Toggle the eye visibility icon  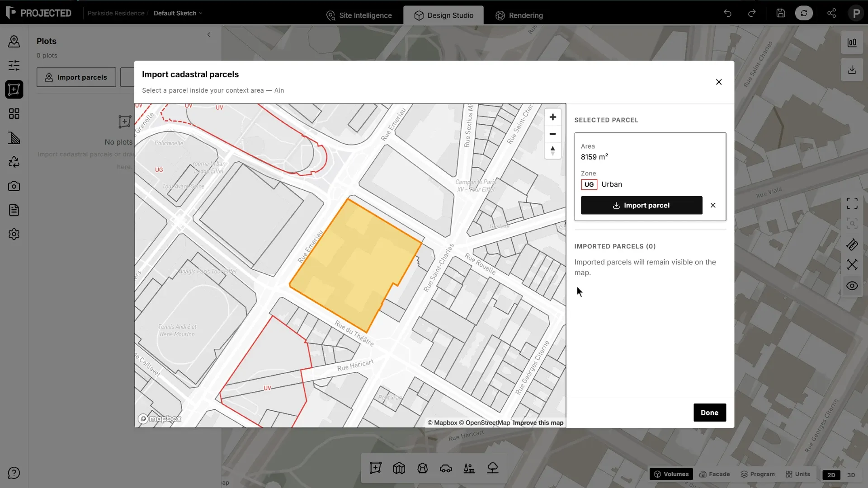[x=852, y=286]
